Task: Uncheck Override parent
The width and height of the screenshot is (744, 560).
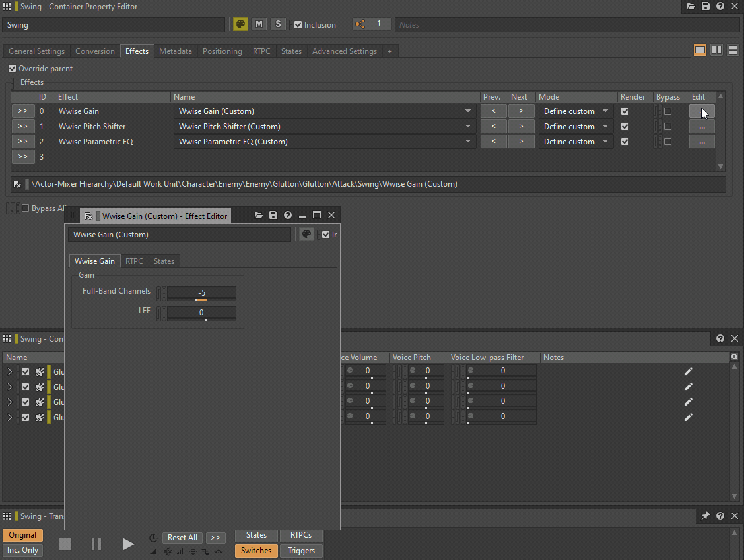Action: click(x=13, y=69)
